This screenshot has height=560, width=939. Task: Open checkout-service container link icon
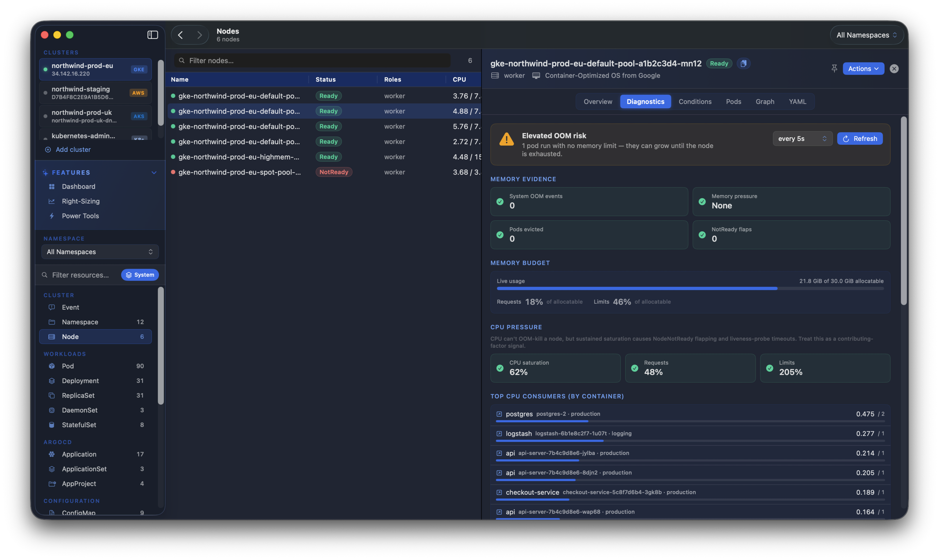coord(499,492)
